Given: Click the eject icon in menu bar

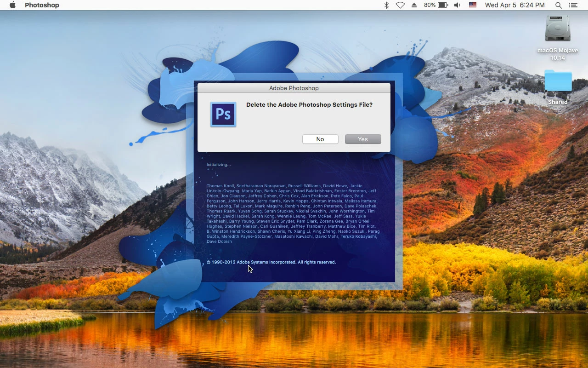Looking at the screenshot, I should [414, 5].
